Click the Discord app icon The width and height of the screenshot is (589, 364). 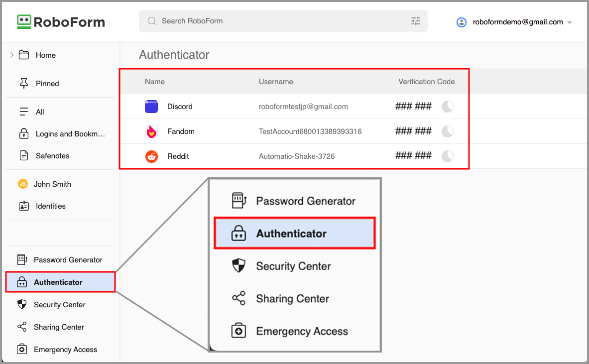point(151,107)
